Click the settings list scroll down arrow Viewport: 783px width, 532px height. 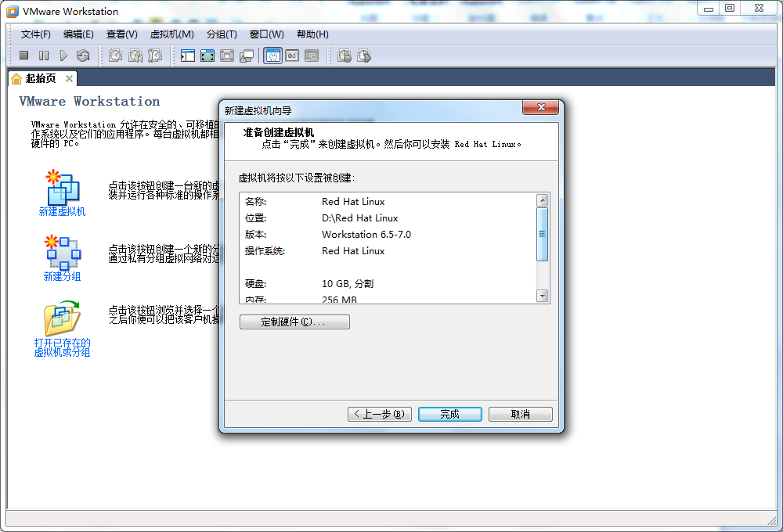[543, 296]
